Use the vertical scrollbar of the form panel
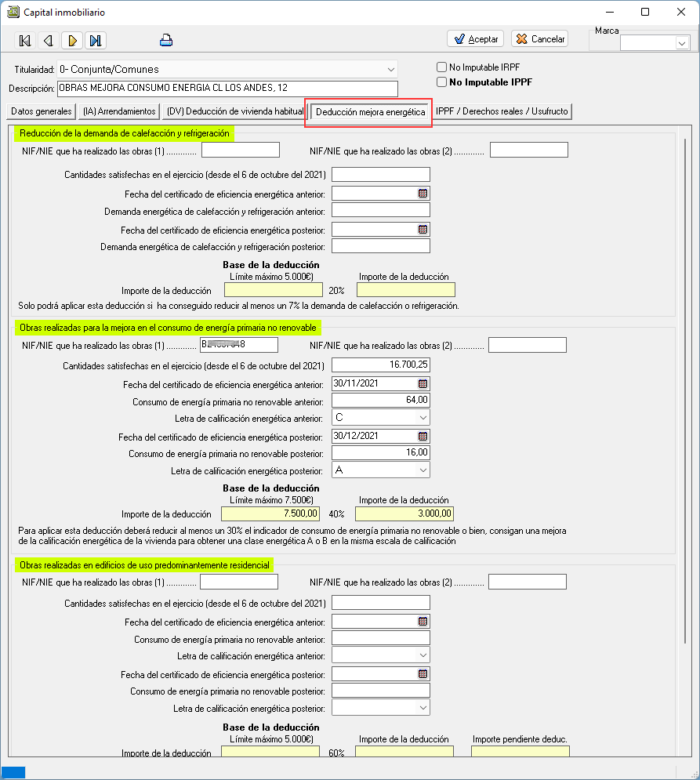 tap(685, 390)
